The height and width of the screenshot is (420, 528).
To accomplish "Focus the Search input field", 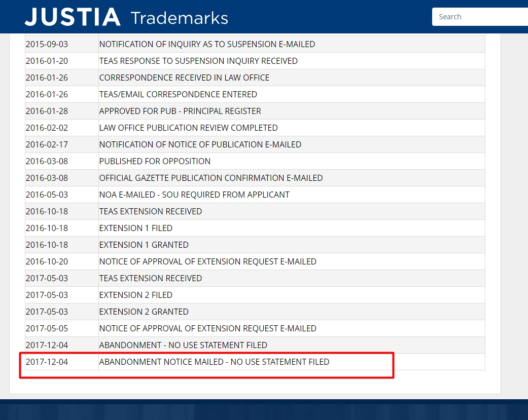I will coord(480,17).
